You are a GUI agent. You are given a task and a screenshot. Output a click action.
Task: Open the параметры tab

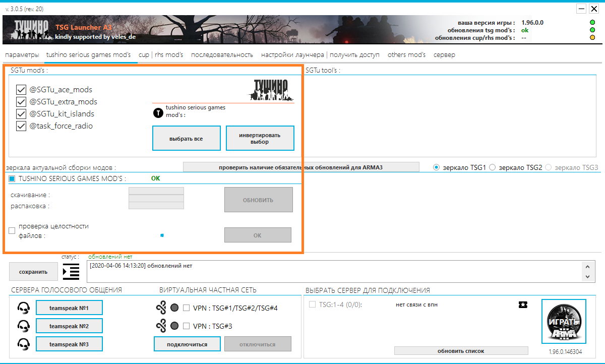(22, 55)
